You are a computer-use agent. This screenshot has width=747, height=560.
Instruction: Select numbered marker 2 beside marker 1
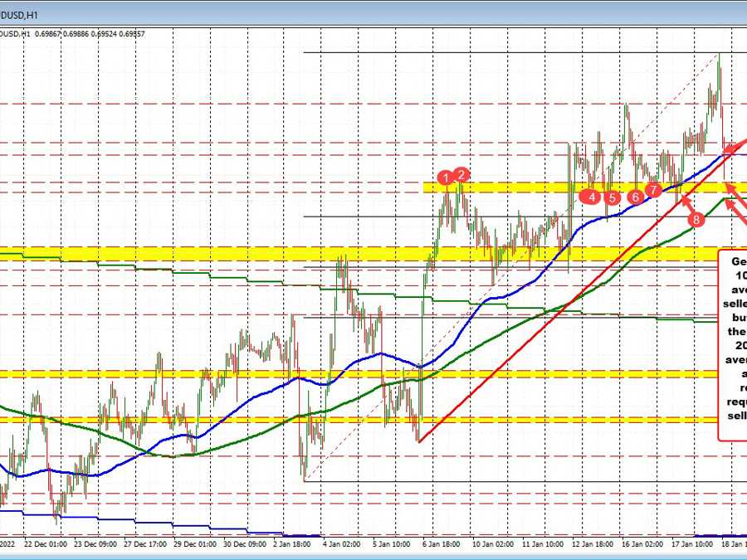[461, 175]
